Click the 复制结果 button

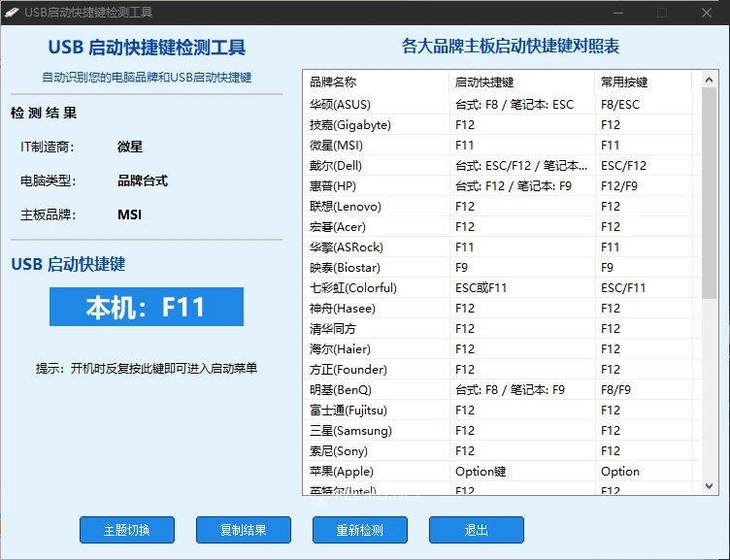coord(244,530)
